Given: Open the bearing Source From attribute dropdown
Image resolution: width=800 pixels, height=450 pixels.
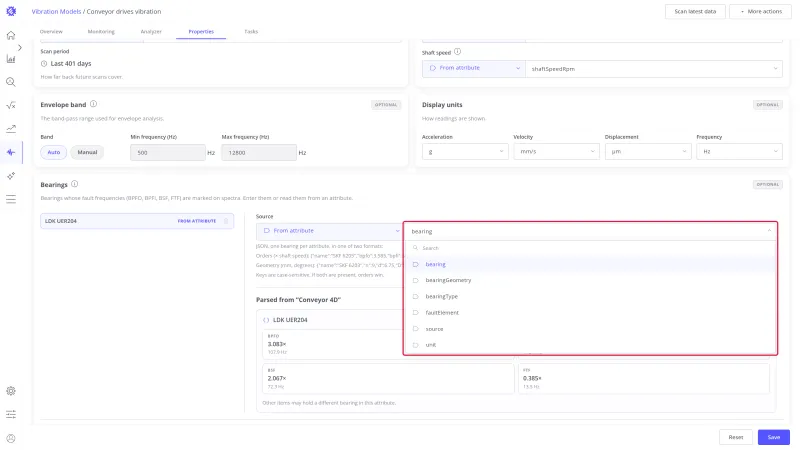Looking at the screenshot, I should point(330,231).
